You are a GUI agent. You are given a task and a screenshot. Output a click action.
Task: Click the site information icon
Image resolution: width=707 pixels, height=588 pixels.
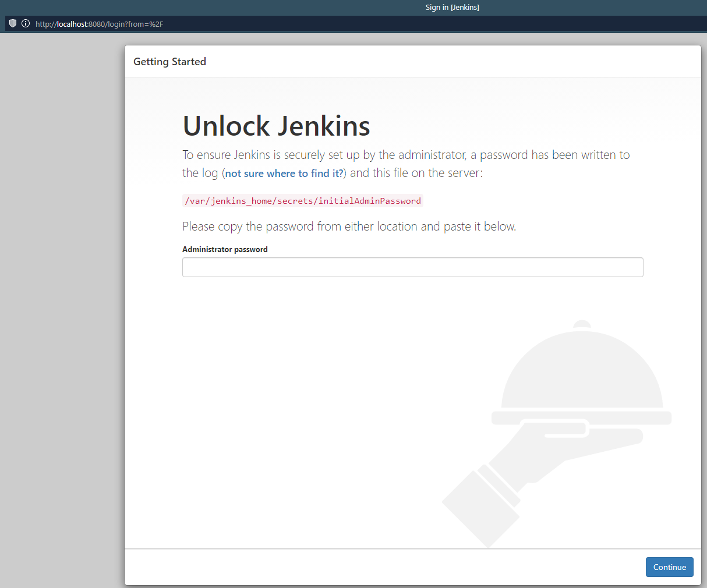[26, 23]
